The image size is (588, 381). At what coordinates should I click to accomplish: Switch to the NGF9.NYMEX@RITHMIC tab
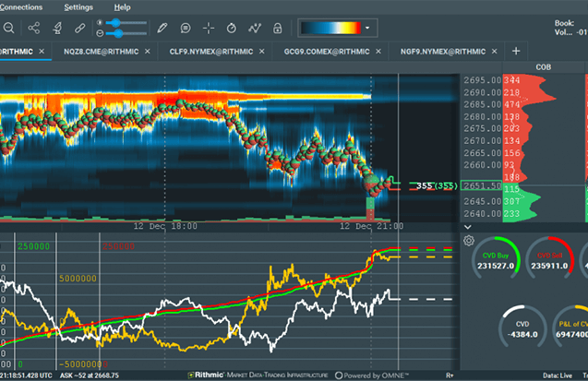443,52
